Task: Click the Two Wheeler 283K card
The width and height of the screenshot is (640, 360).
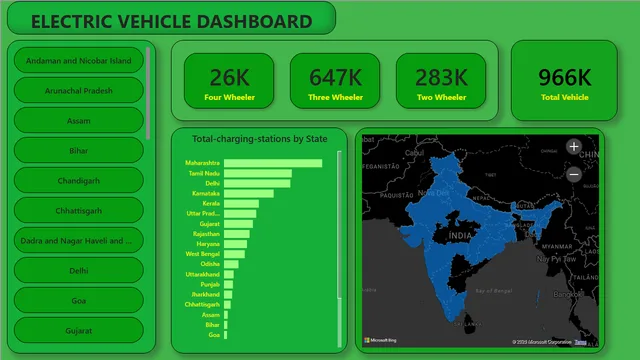Action: pos(441,81)
